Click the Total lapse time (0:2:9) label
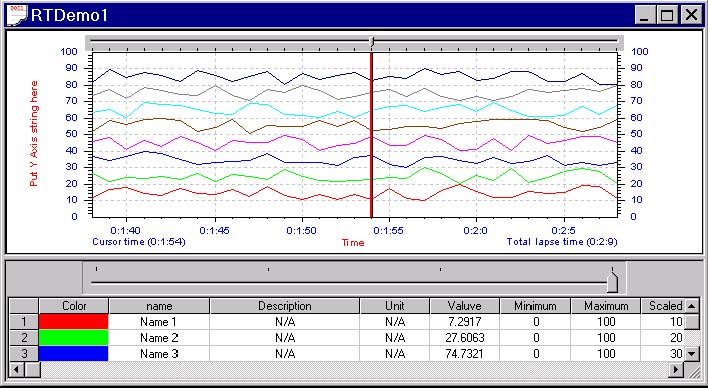The width and height of the screenshot is (708, 388). coord(562,242)
